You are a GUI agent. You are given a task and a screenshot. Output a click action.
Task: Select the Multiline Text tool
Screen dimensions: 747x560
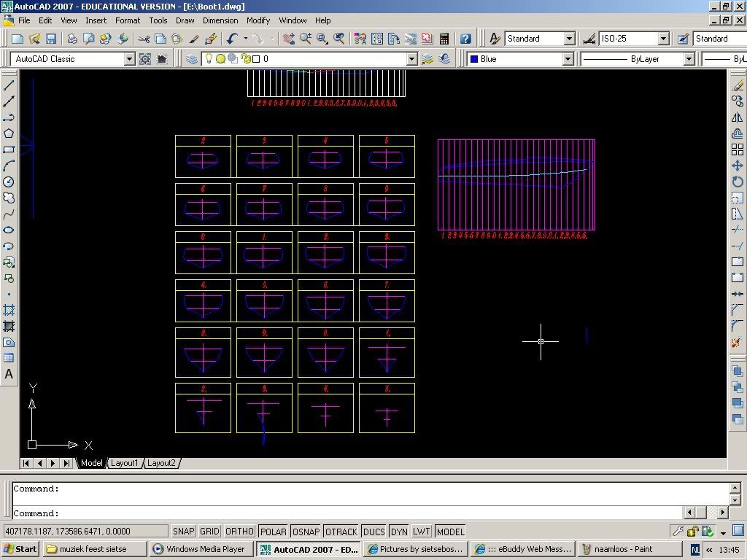point(9,374)
